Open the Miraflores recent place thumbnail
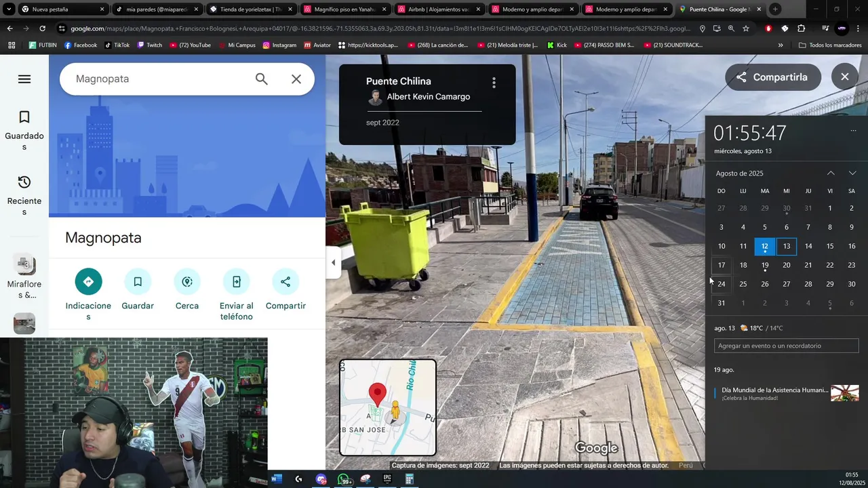The image size is (868, 488). pos(24,264)
